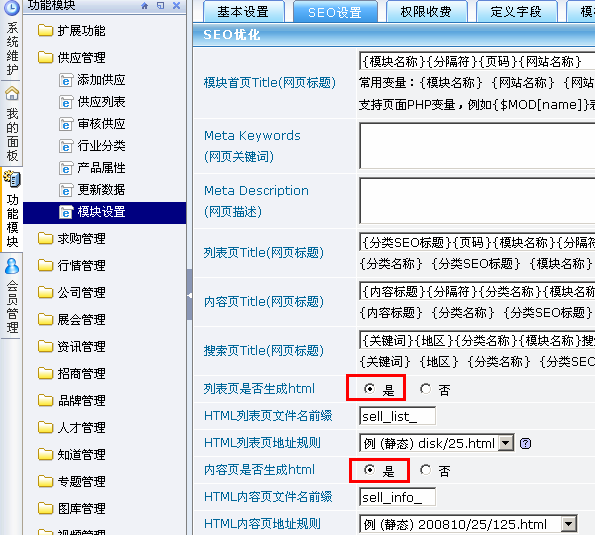The height and width of the screenshot is (535, 595).
Task: Open the 供应列表 link
Action: tap(101, 102)
